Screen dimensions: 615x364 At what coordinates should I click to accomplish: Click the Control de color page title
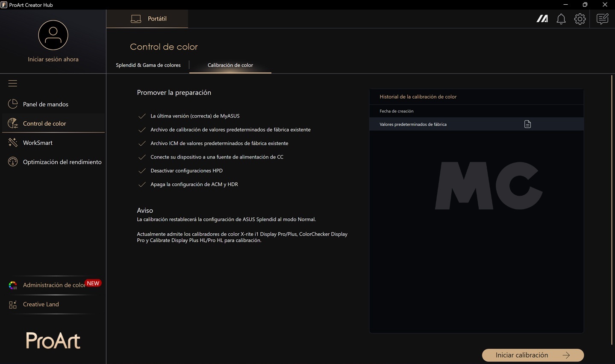(164, 47)
